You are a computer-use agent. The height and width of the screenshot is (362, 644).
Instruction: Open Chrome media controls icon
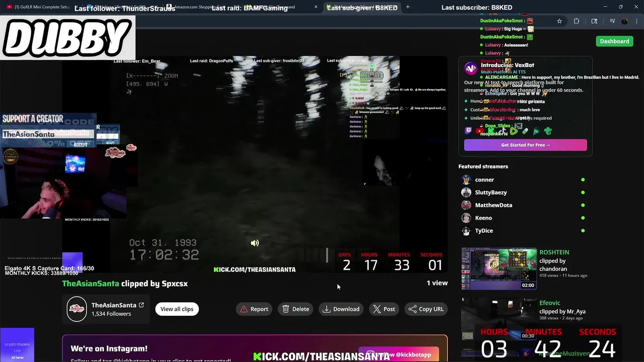612,21
